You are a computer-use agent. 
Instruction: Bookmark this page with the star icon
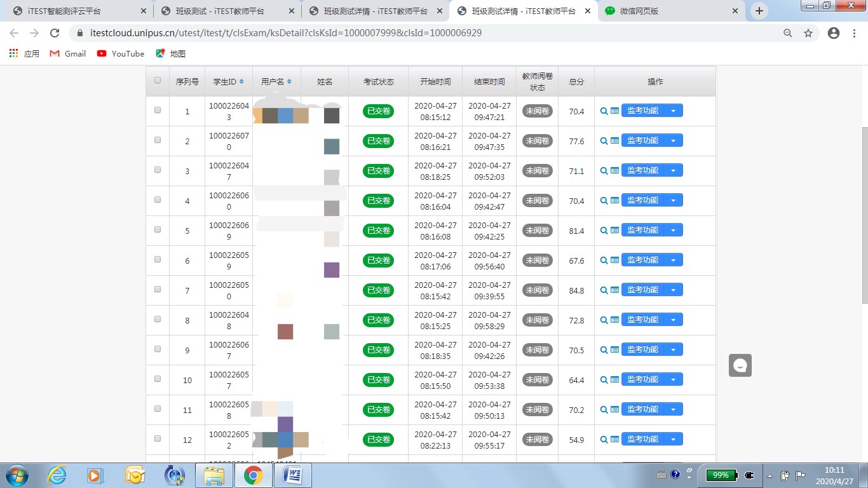[808, 33]
